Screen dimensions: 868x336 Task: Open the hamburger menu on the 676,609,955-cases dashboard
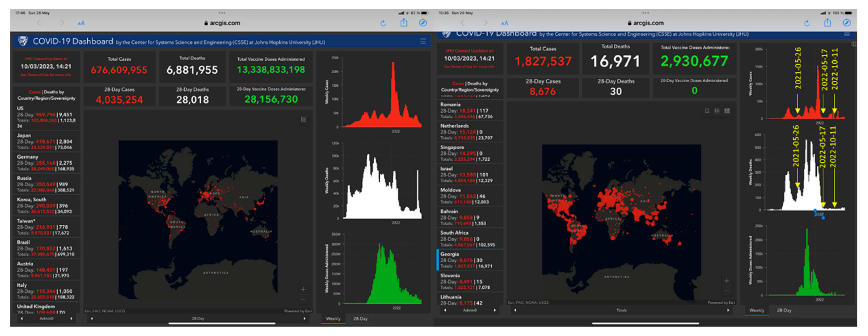click(423, 41)
